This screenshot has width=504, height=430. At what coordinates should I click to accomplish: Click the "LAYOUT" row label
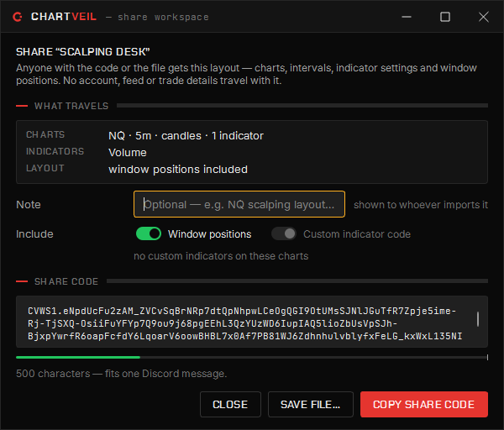coord(45,168)
